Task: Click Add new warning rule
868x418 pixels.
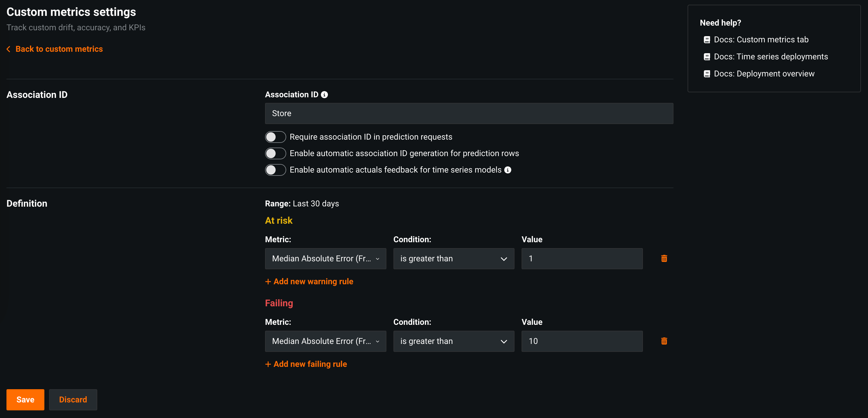Action: tap(309, 282)
